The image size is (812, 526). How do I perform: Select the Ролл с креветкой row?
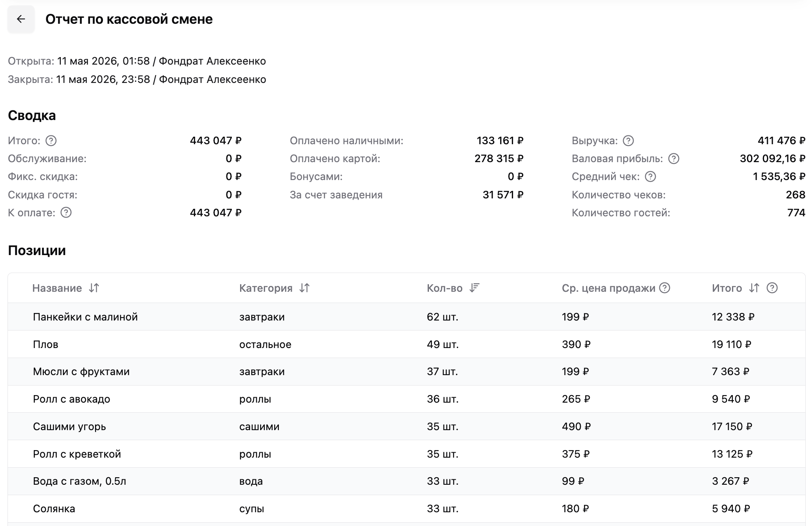(406, 454)
